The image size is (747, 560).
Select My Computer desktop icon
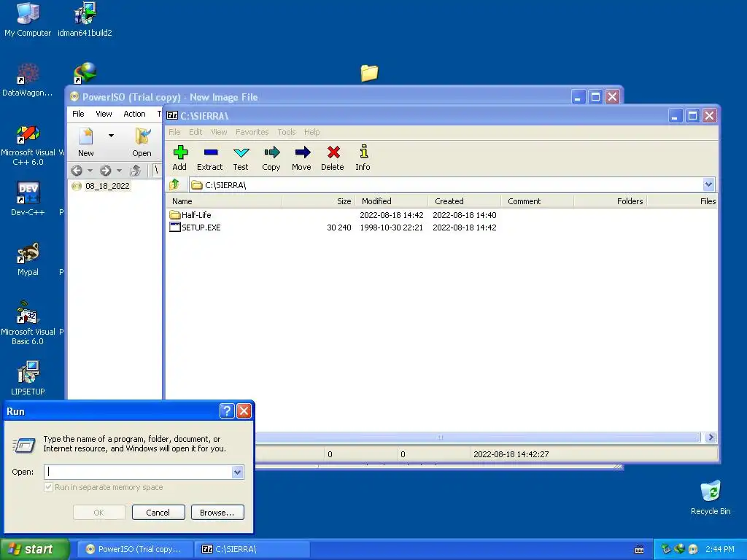28,20
